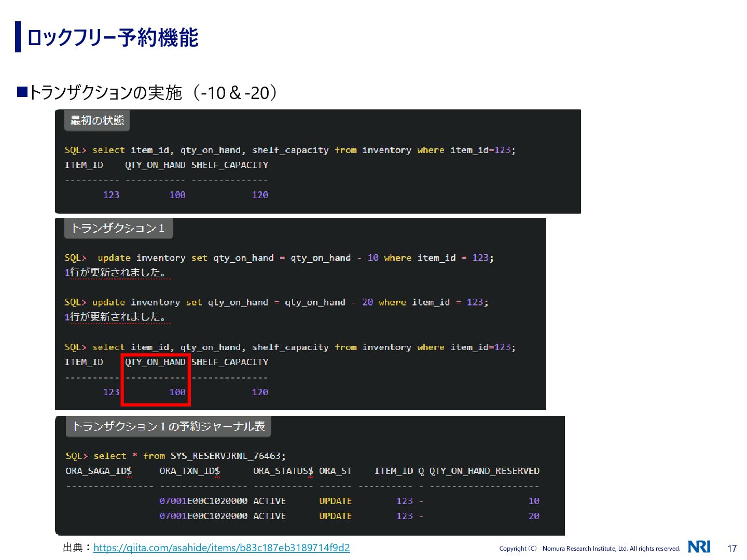Click SHELF_CAPACITY header in 最初の状態

[x=230, y=165]
